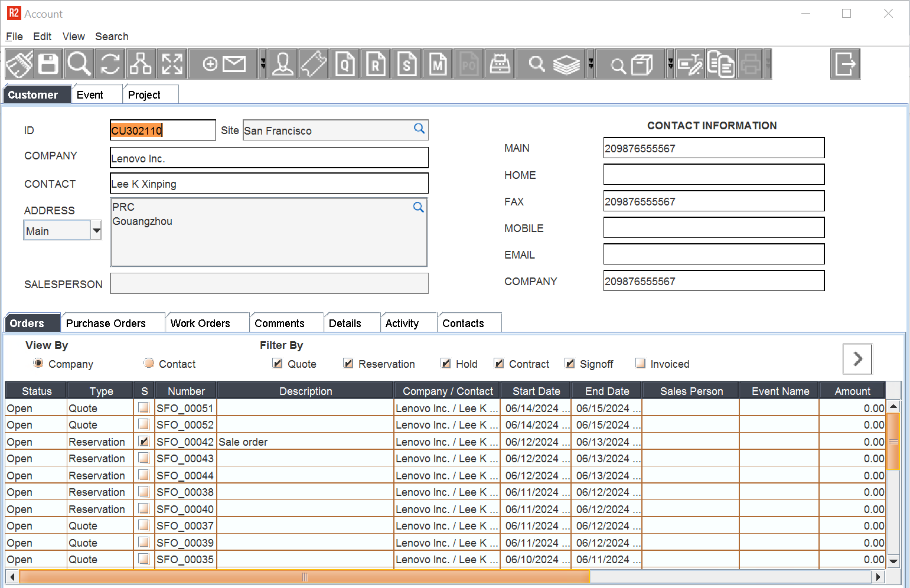Open the Main address type dropdown
910x588 pixels.
point(96,230)
